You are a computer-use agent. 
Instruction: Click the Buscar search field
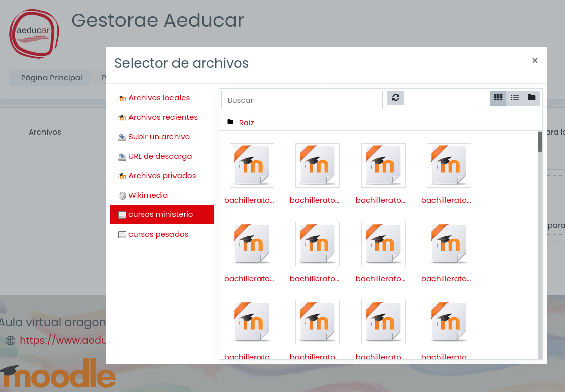pyautogui.click(x=302, y=100)
